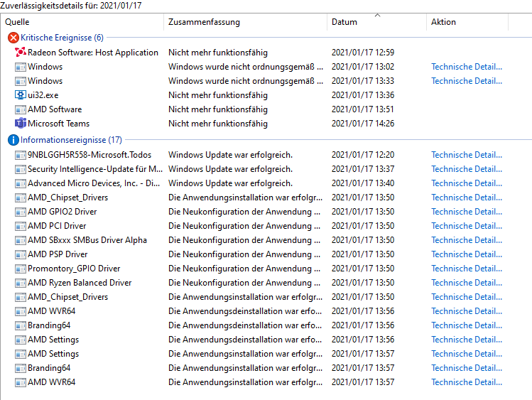532x400 pixels.
Task: Open Technische Details for AMD PSP Driver
Action: pos(467,254)
